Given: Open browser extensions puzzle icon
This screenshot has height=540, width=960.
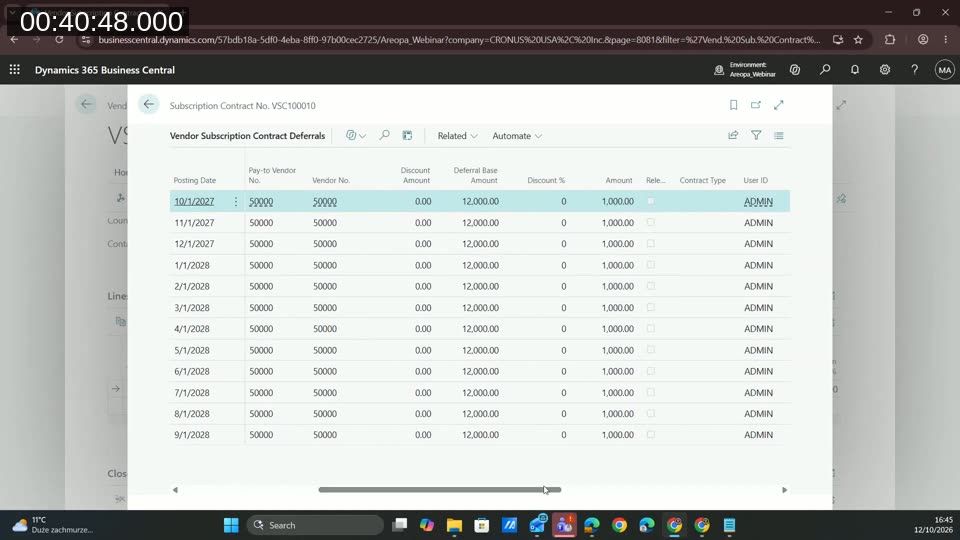Looking at the screenshot, I should coord(890,39).
